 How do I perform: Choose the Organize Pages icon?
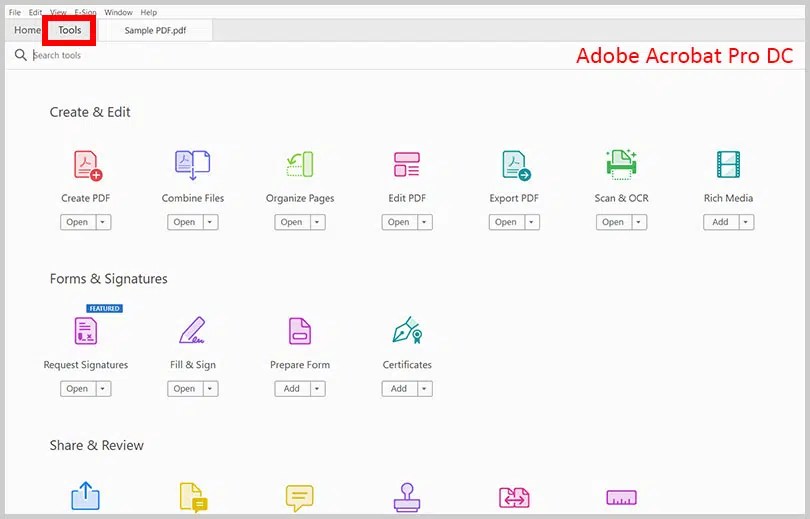tap(300, 164)
